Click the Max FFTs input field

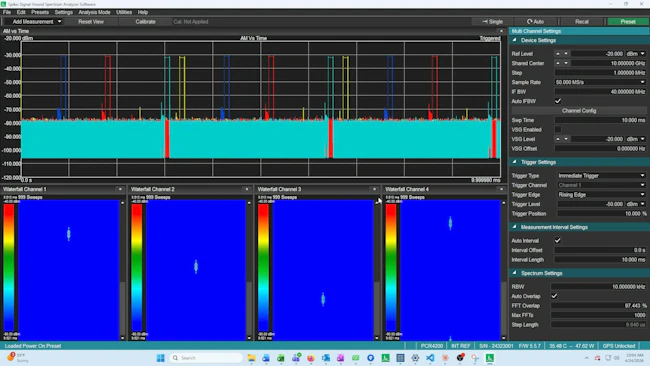click(598, 315)
